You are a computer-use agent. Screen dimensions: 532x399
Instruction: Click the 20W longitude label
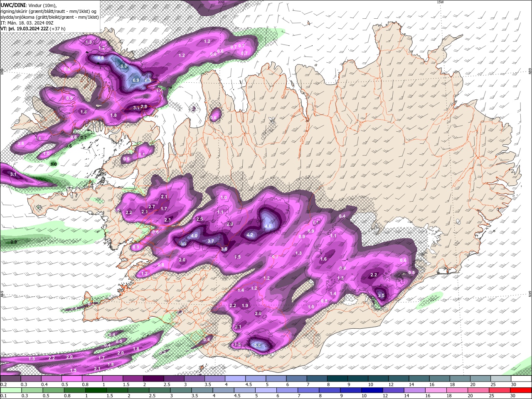coord(221,2)
